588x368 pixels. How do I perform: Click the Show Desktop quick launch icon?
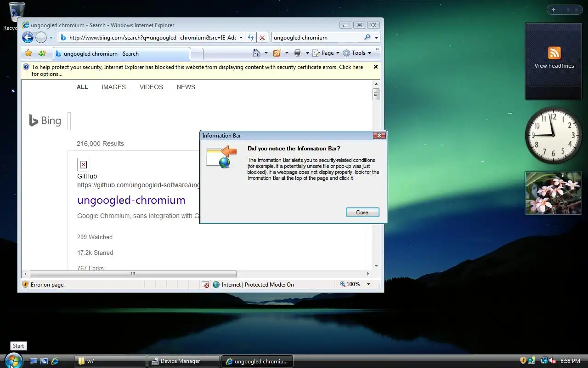34,362
